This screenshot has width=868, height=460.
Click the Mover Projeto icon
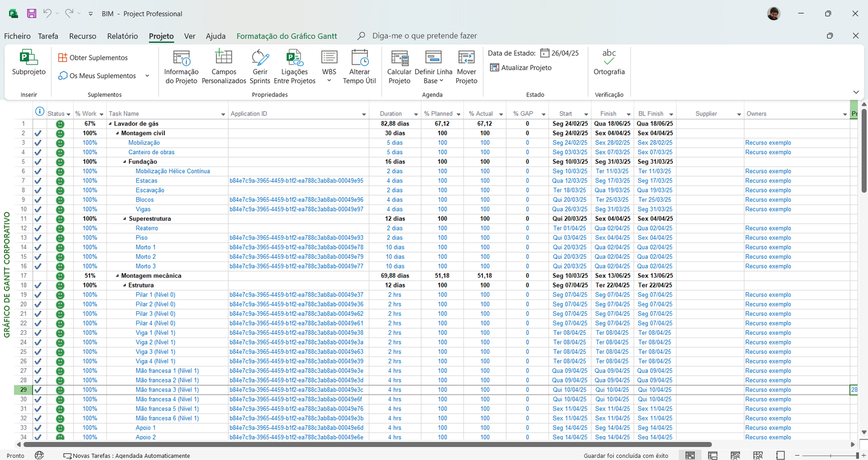(x=466, y=58)
